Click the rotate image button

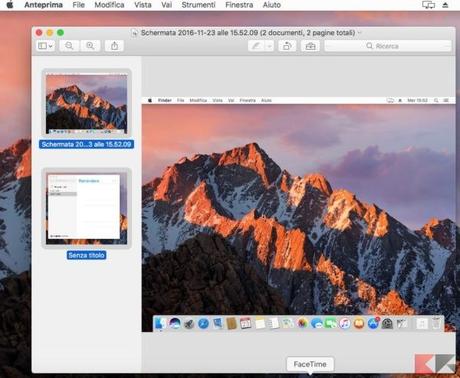tap(287, 46)
